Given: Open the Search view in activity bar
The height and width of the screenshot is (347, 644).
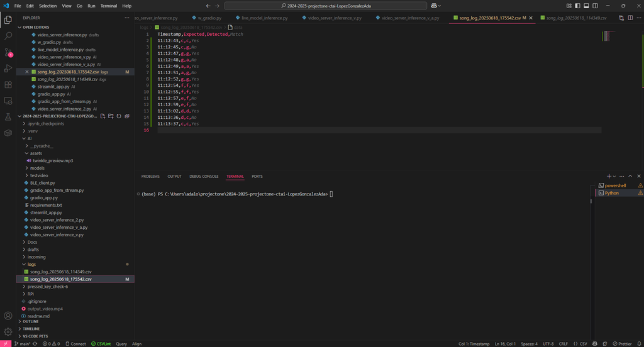Looking at the screenshot, I should [8, 36].
